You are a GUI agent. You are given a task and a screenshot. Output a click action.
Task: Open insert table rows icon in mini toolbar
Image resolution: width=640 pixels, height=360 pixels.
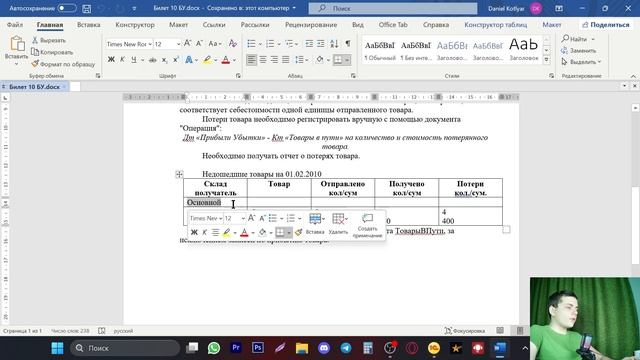coord(315,219)
